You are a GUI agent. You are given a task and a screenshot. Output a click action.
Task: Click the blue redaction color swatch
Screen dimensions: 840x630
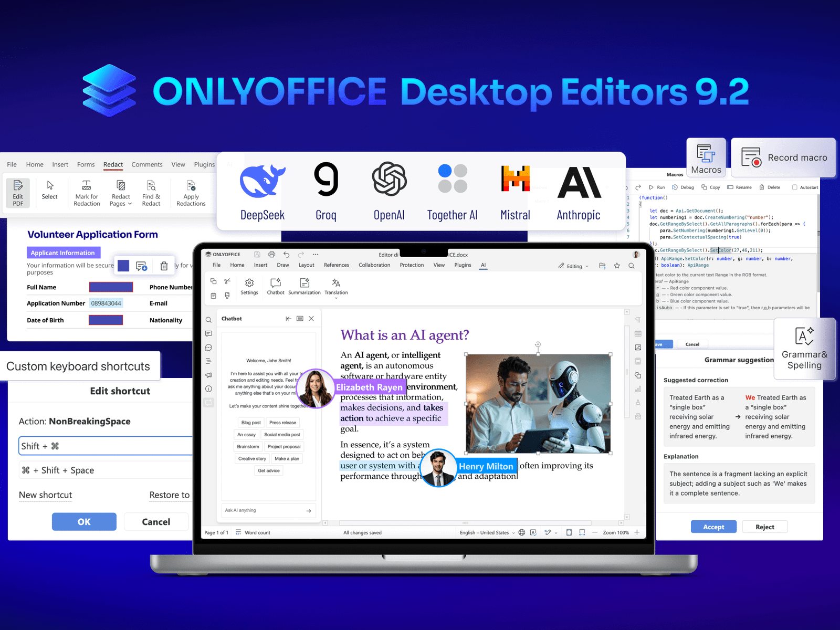(123, 266)
